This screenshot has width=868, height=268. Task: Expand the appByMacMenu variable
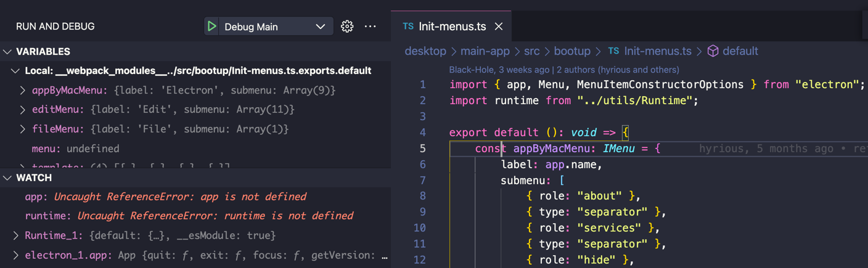tap(23, 91)
